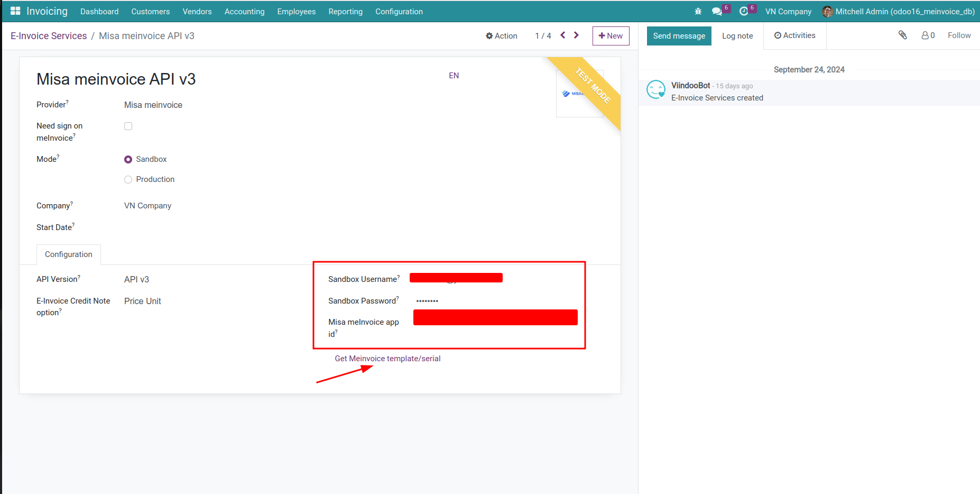Click the debug bug icon in the top bar
The image size is (980, 494).
point(698,11)
